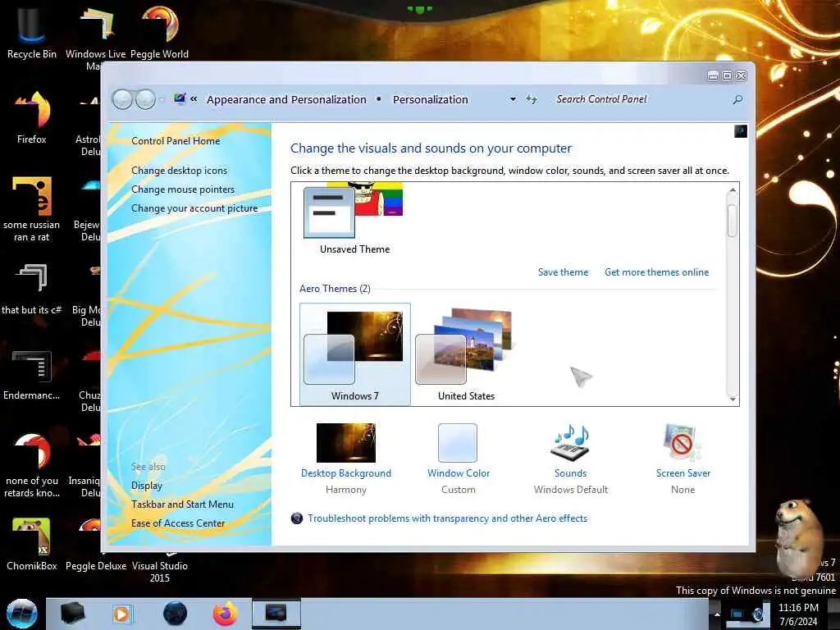Open the ChomikBox desktop icon
840x630 pixels.
coord(32,545)
